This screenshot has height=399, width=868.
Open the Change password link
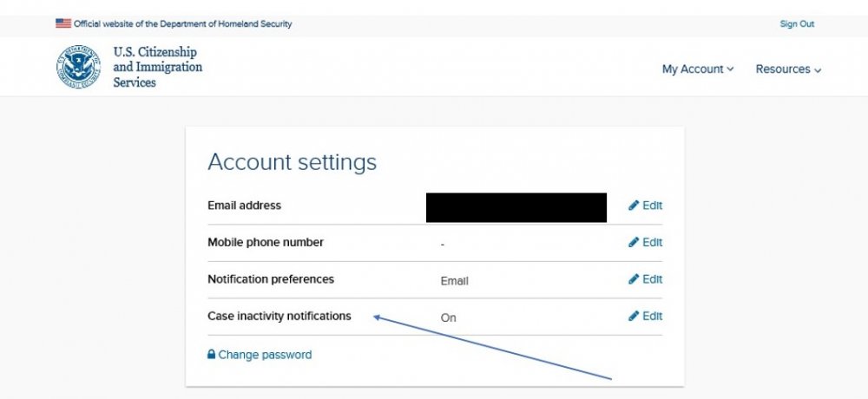265,355
